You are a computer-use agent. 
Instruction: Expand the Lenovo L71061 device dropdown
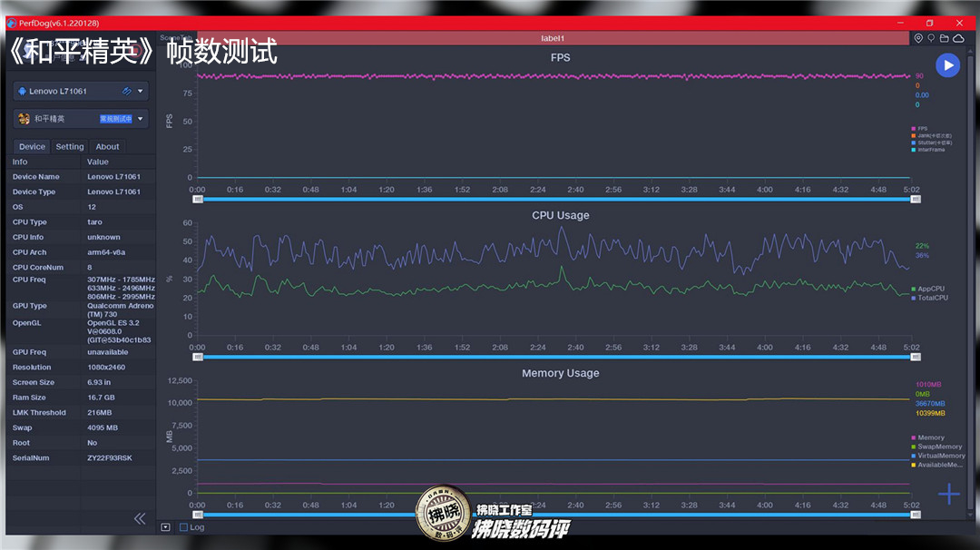[141, 92]
